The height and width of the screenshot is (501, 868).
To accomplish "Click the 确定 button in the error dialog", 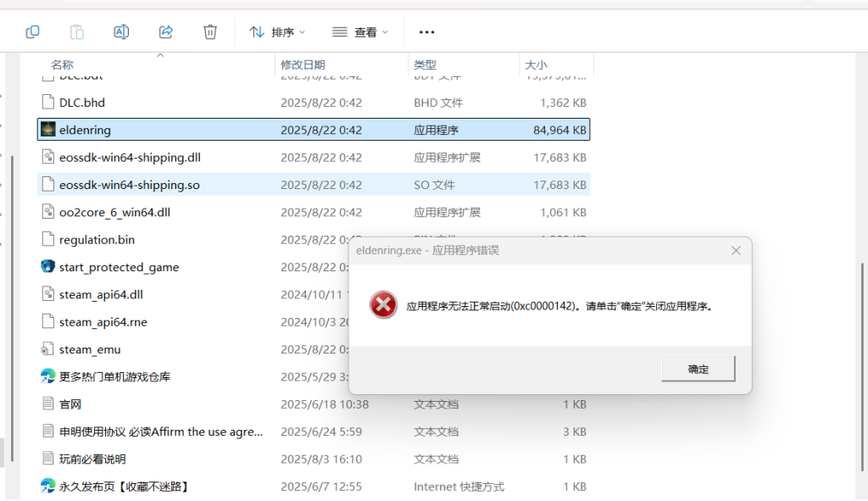I will point(697,368).
